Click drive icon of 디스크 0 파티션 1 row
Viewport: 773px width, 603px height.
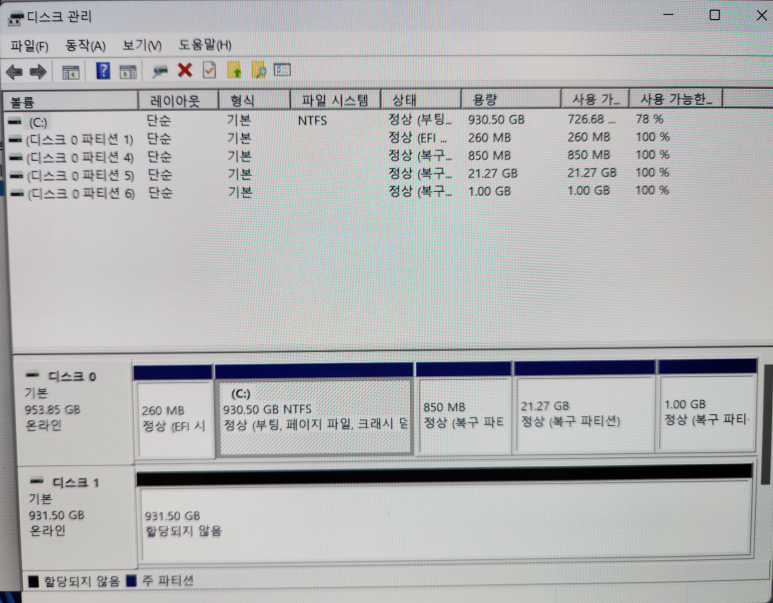[x=15, y=140]
